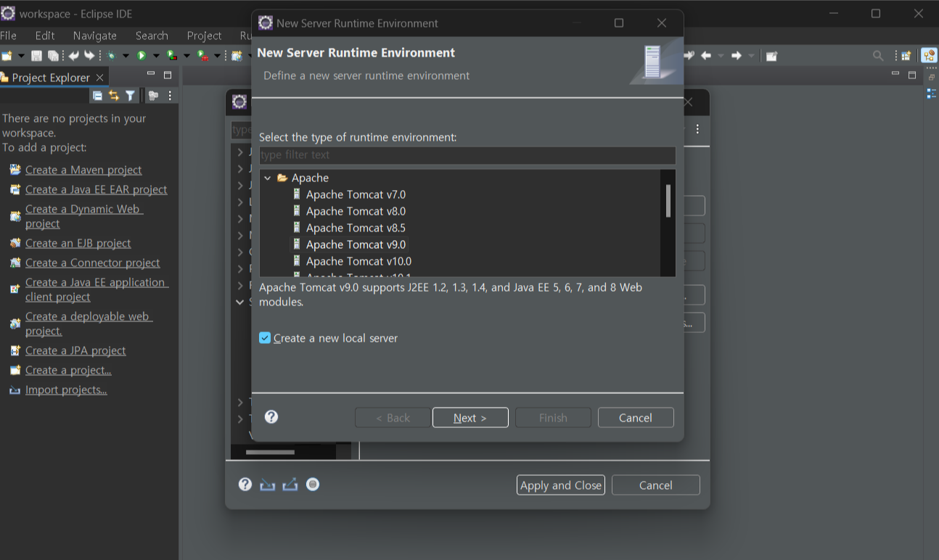Image resolution: width=939 pixels, height=560 pixels.
Task: Open the Coverage button dropdown arrow
Action: coord(186,56)
